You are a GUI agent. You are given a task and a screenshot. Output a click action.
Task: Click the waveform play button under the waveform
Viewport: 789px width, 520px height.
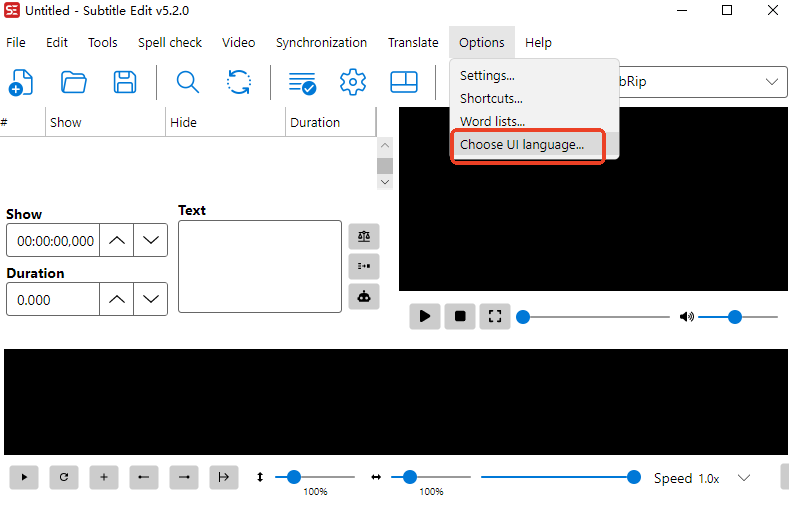(x=24, y=477)
